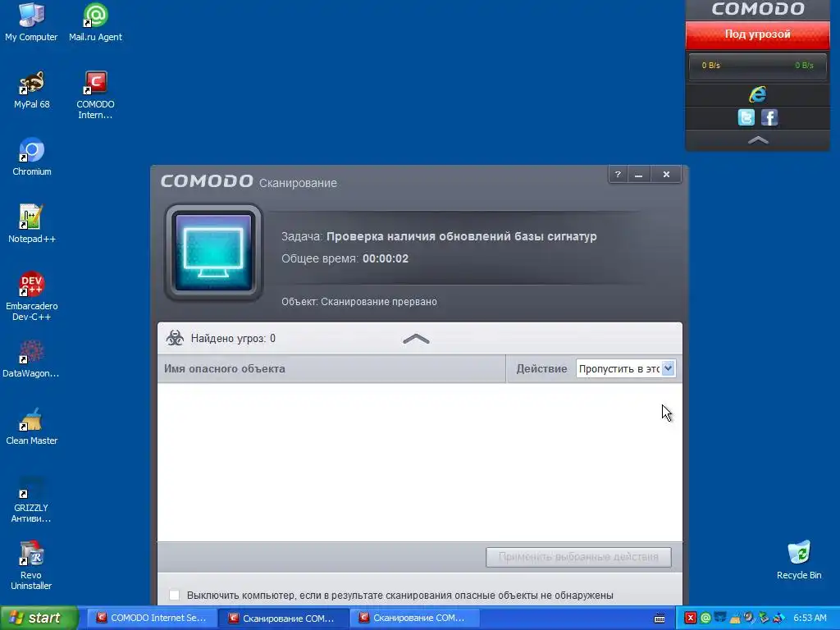This screenshot has height=630, width=840.
Task: Open the Notepad++ desktop shortcut
Action: [x=32, y=224]
